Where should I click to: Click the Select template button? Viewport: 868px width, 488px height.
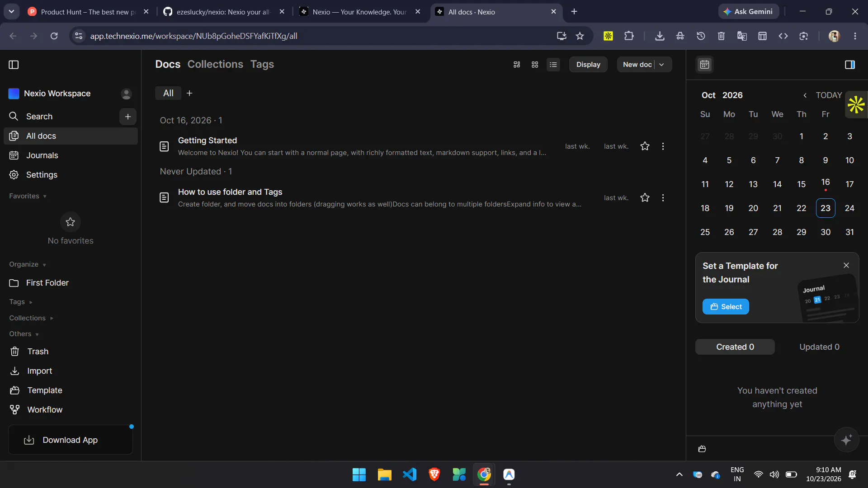(x=726, y=307)
